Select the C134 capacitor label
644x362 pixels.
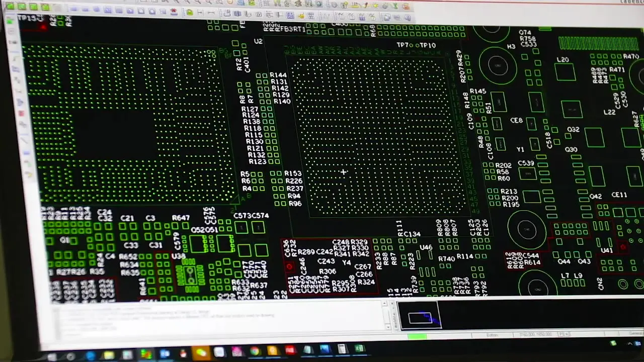click(412, 234)
